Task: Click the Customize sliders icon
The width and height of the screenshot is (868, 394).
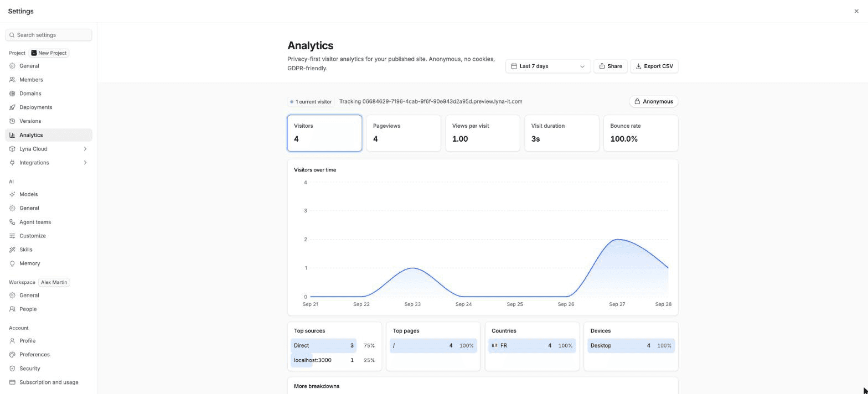Action: click(12, 236)
